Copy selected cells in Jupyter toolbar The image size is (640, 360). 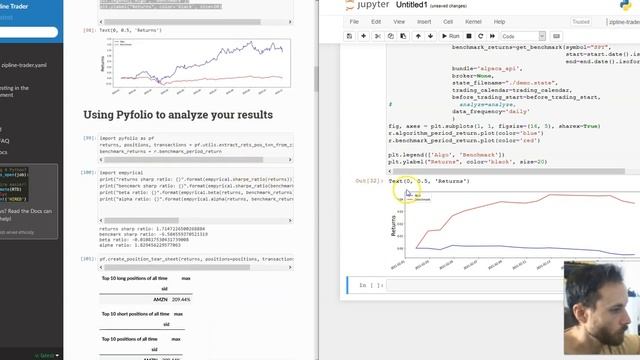click(x=391, y=36)
